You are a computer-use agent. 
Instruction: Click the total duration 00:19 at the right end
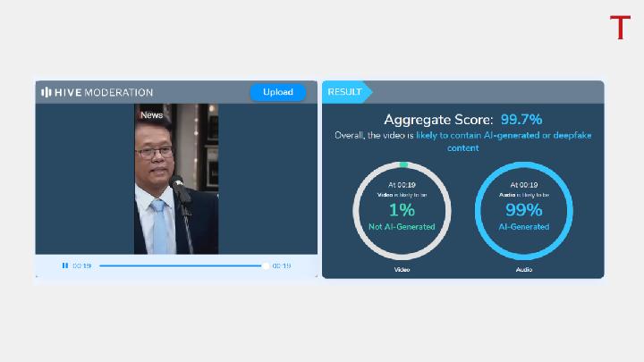tap(281, 265)
